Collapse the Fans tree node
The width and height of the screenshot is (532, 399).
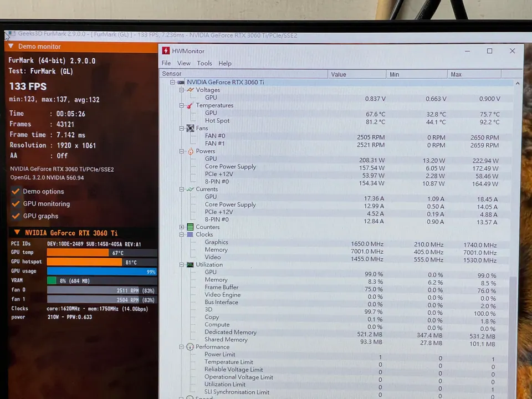pos(182,128)
